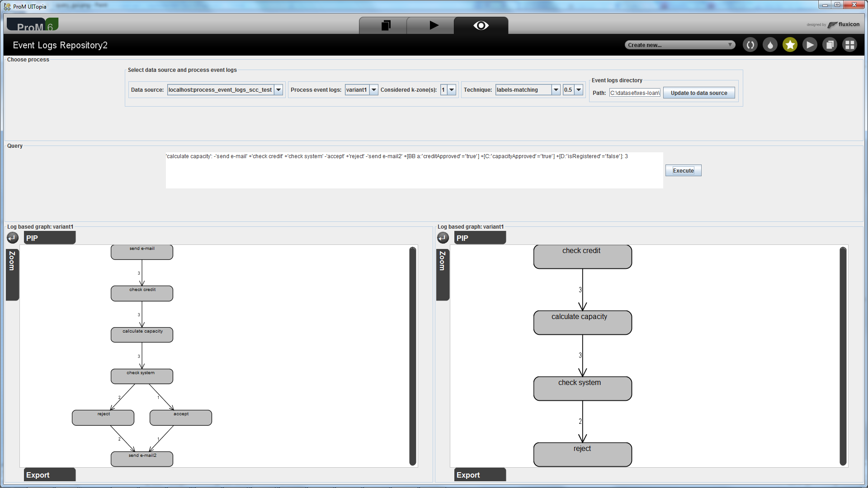Click the fluxicon logo
This screenshot has width=868, height=488.
click(844, 25)
